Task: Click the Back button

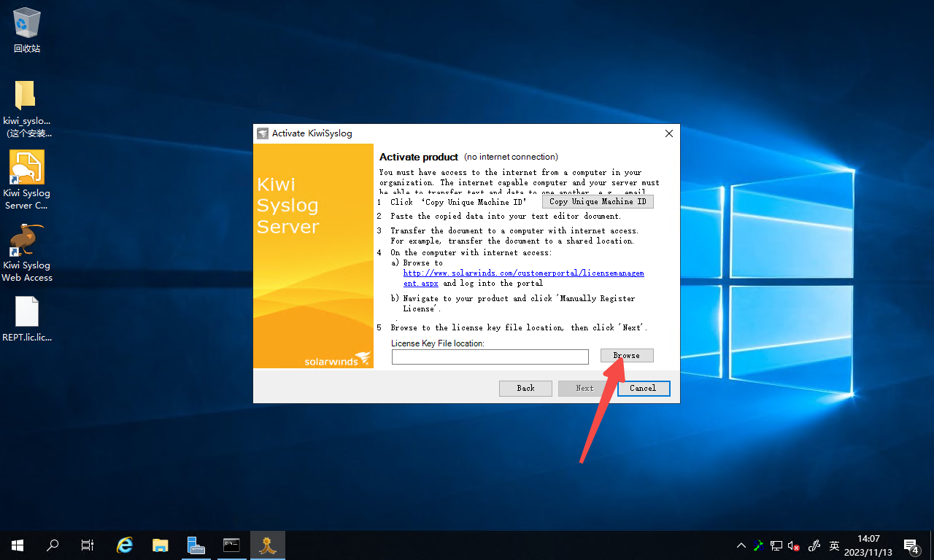Action: point(525,388)
